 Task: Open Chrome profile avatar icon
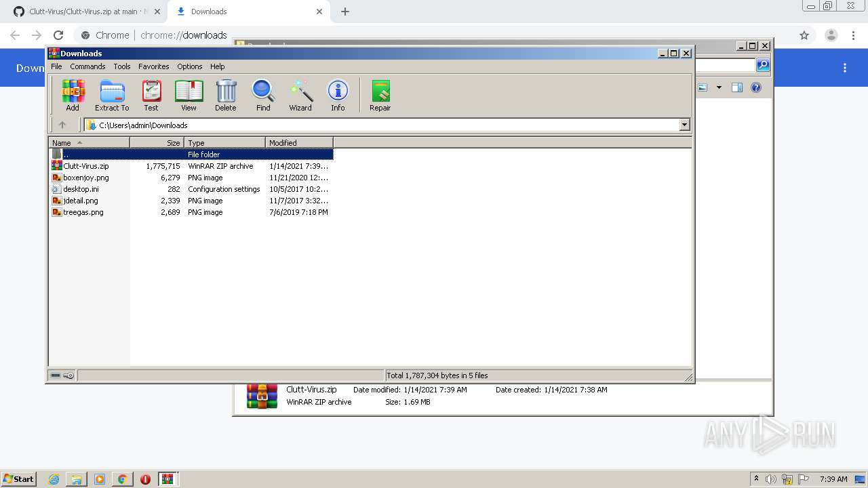click(x=831, y=35)
